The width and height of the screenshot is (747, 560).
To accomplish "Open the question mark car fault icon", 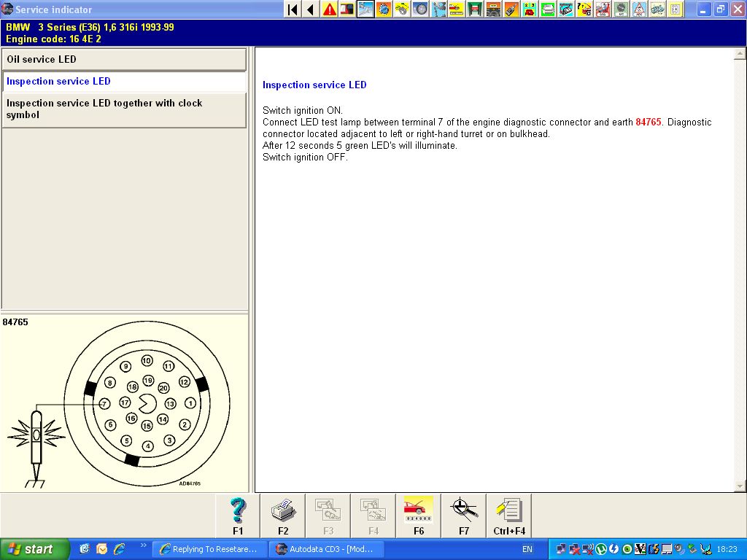I will tap(584, 9).
